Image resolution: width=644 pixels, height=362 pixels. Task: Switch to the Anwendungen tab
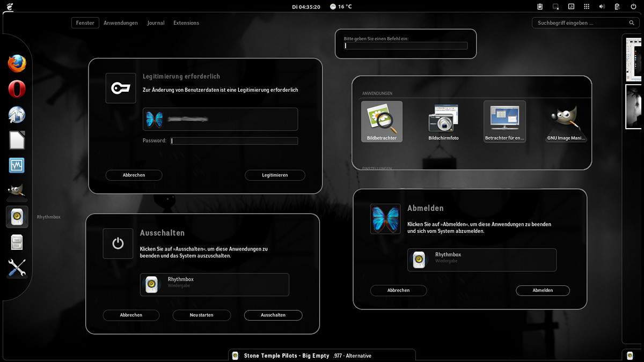[121, 23]
